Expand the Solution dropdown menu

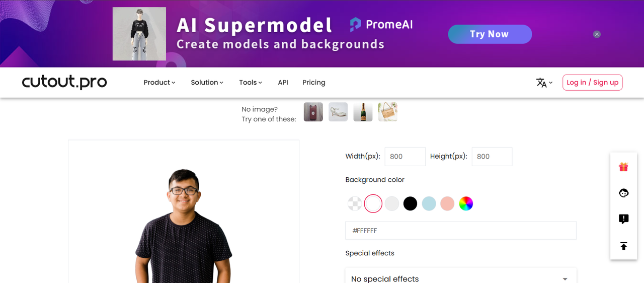(x=207, y=83)
